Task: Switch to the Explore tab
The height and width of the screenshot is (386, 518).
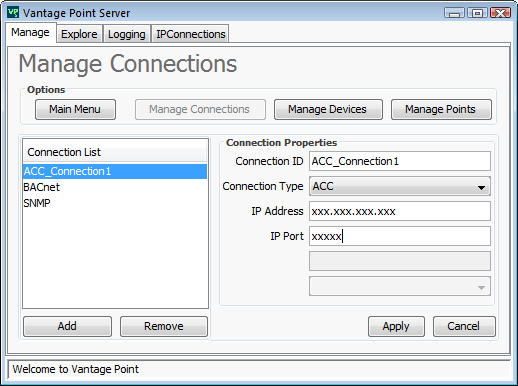Action: 79,34
